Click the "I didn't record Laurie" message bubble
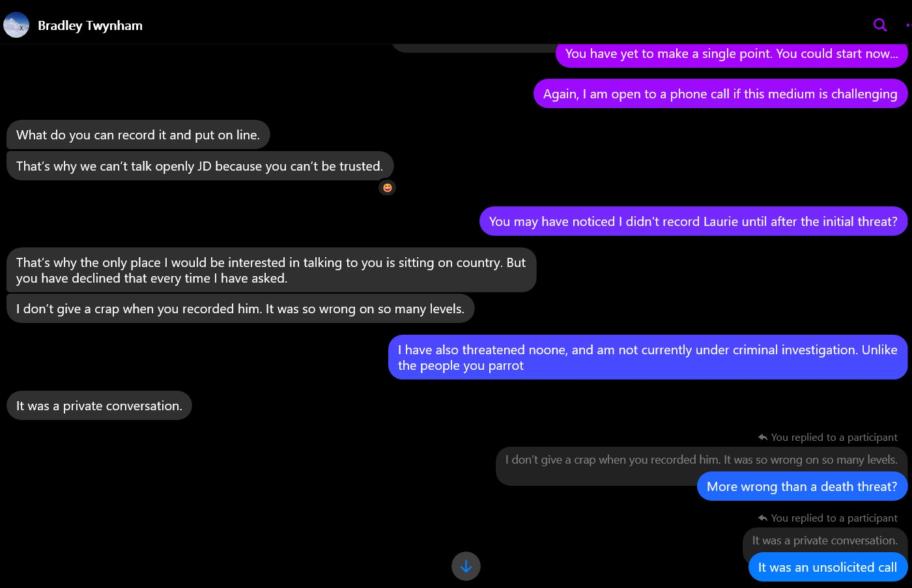This screenshot has height=588, width=912. [693, 222]
